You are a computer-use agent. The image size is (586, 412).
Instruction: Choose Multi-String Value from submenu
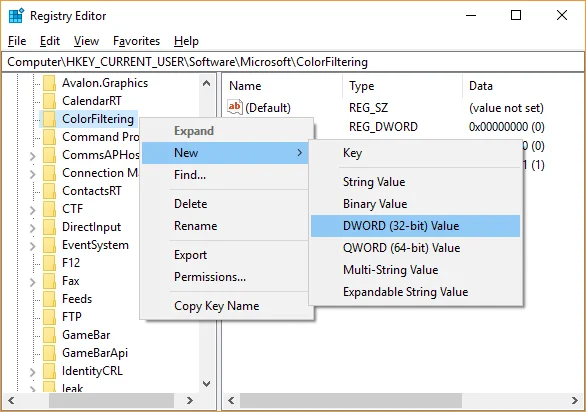point(415,270)
